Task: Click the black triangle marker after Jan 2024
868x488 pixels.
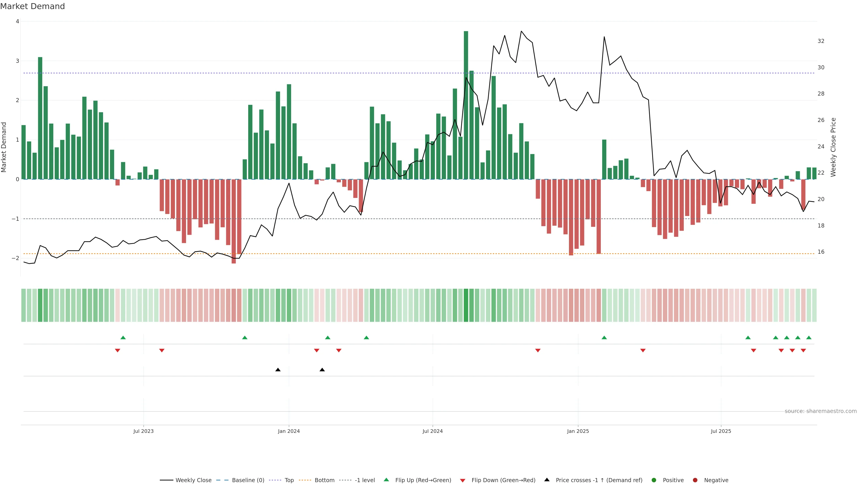Action: point(322,370)
